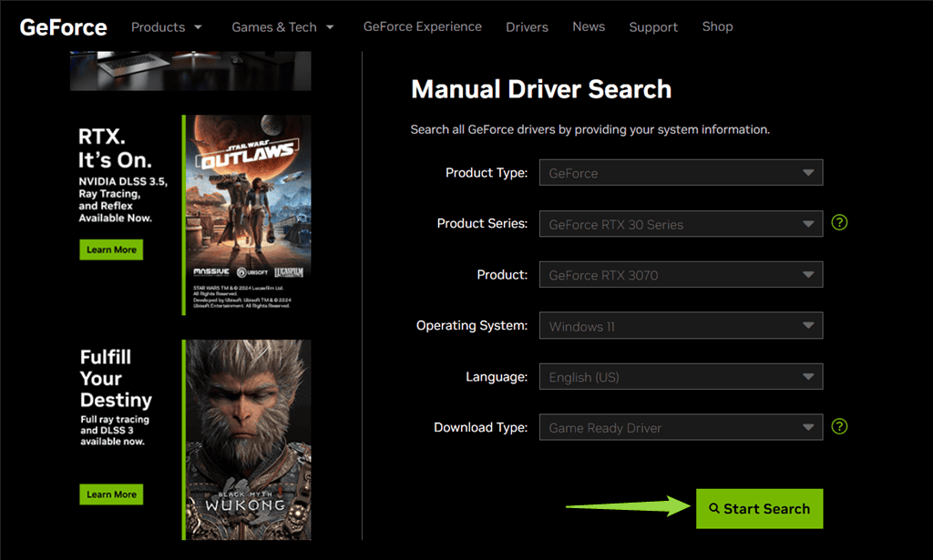Viewport: 933px width, 560px height.
Task: Expand the Product Series dropdown
Action: point(681,224)
